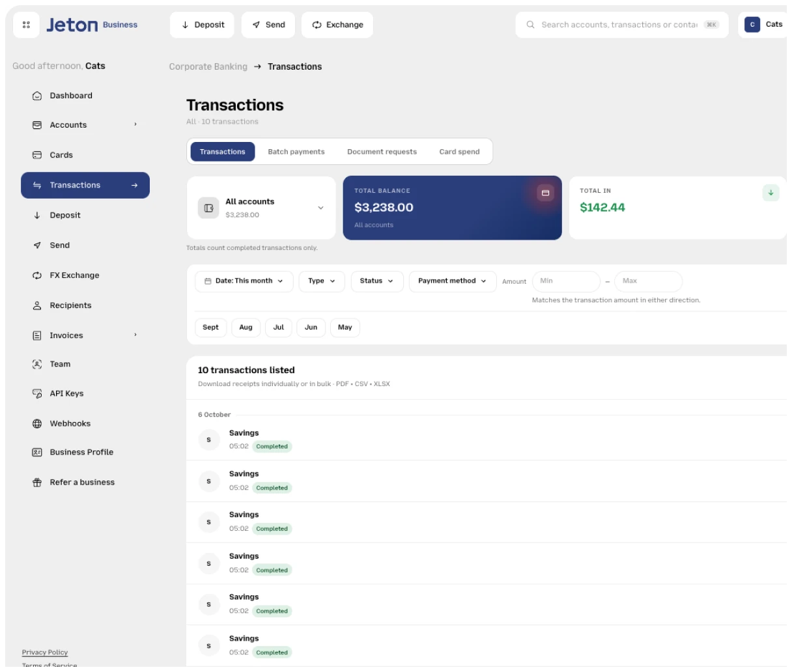This screenshot has height=672, width=792.
Task: Click the Total In $142.44 value
Action: (602, 208)
